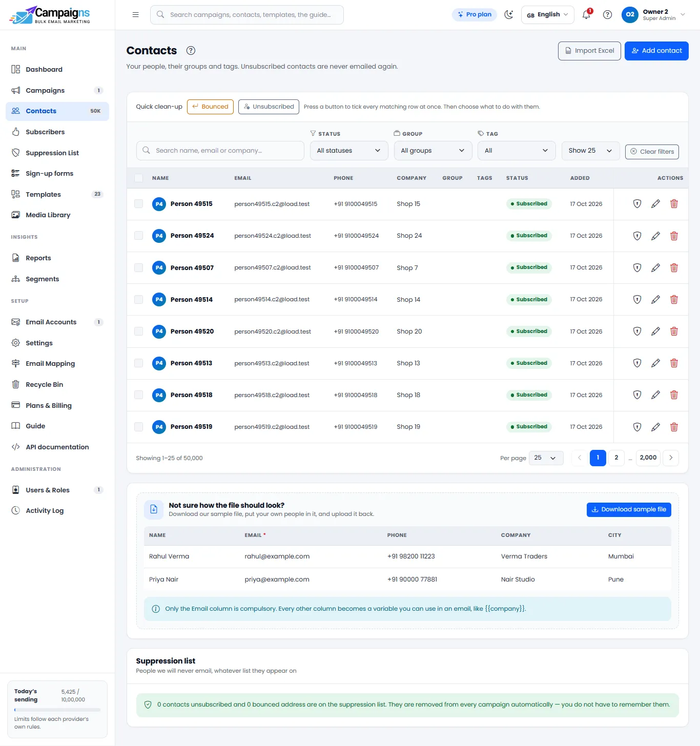
Task: Click the Download sample file button
Action: pyautogui.click(x=629, y=509)
